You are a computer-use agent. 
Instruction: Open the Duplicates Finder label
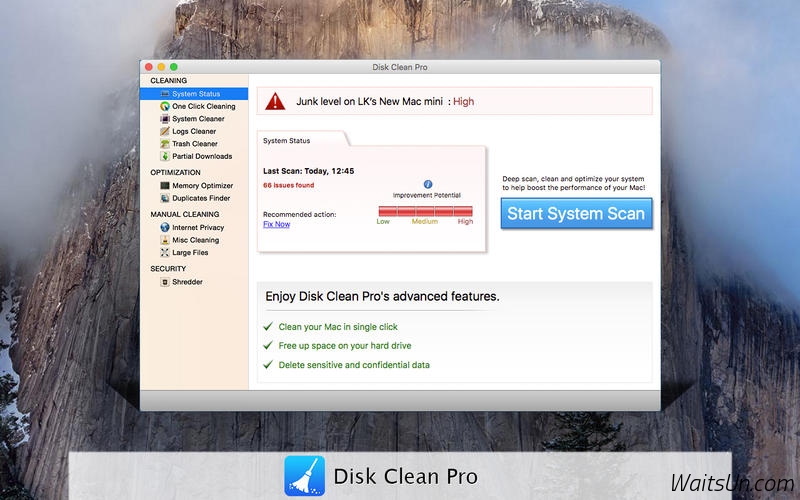201,198
